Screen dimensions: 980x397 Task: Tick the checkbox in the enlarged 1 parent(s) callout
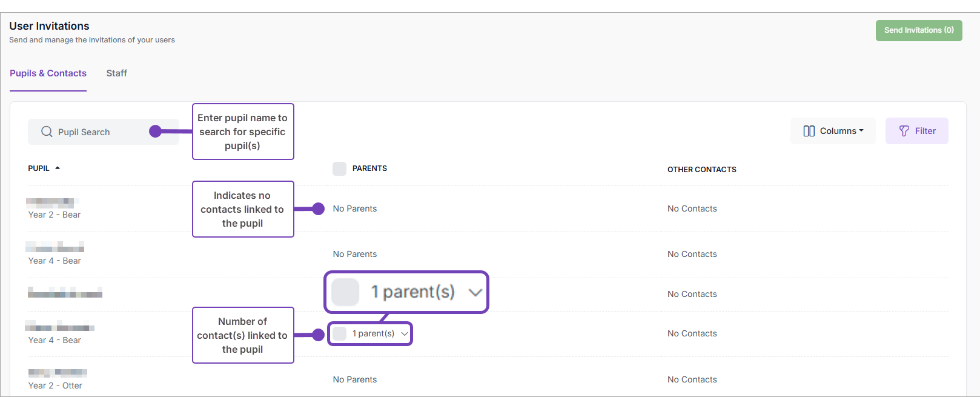(345, 292)
